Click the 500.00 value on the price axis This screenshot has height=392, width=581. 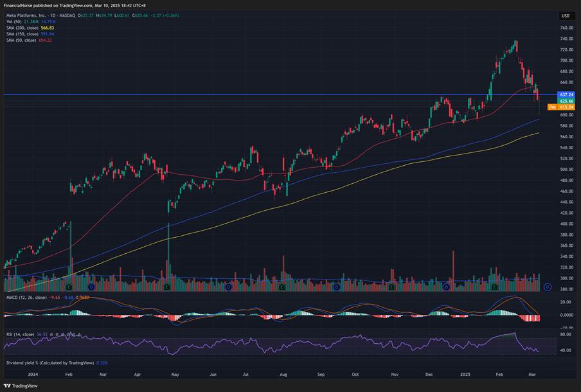click(x=567, y=169)
